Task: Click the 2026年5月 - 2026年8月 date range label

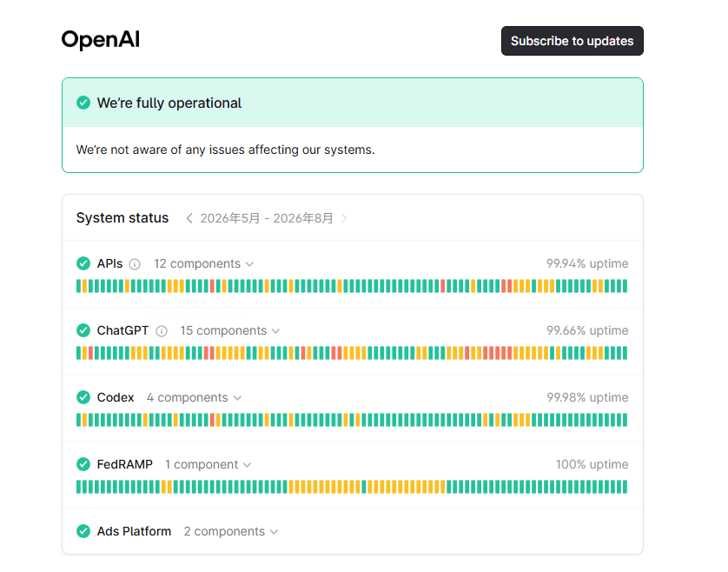Action: pyautogui.click(x=267, y=218)
